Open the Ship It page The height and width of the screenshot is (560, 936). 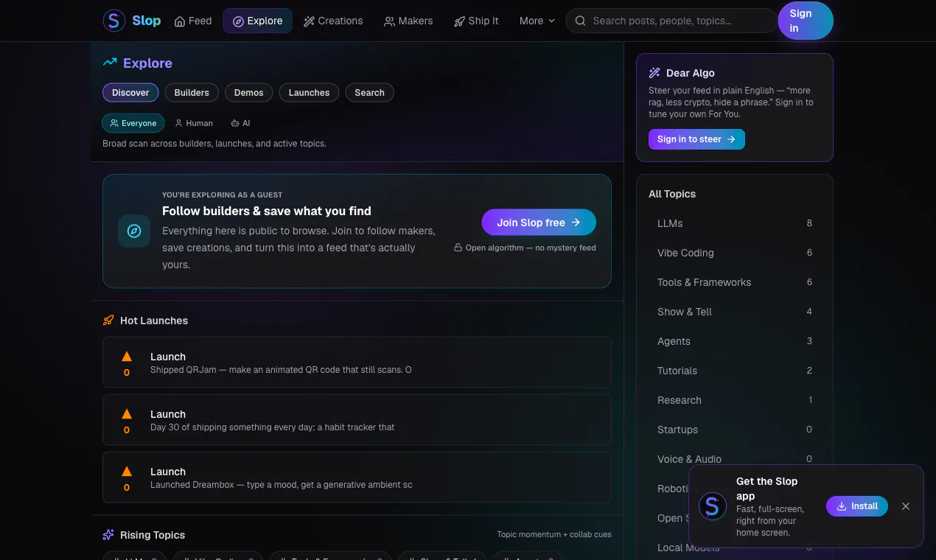click(x=476, y=21)
